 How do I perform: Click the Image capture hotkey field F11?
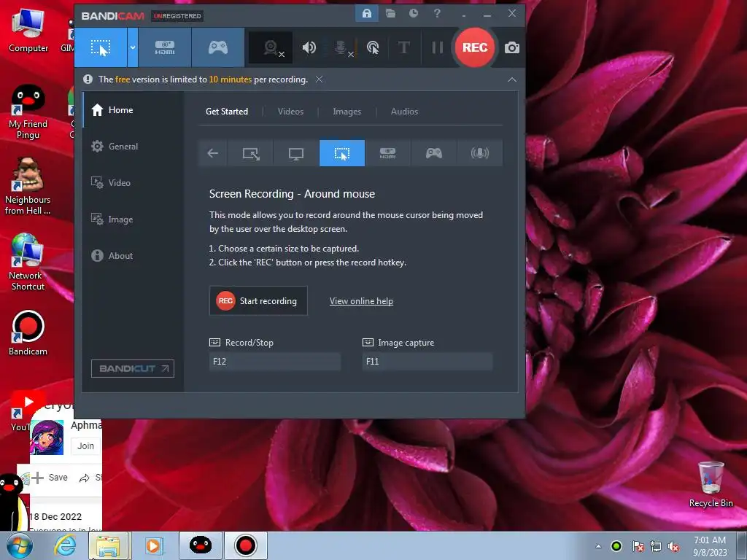click(427, 362)
